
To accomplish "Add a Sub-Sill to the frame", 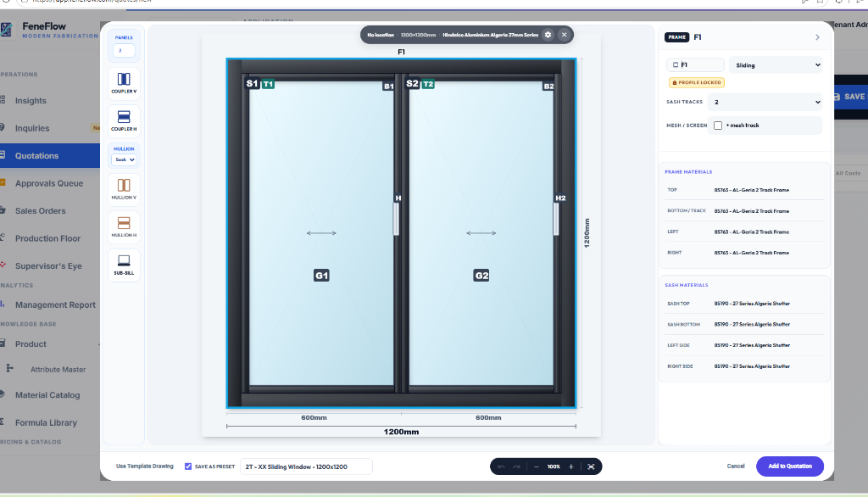I will [124, 265].
